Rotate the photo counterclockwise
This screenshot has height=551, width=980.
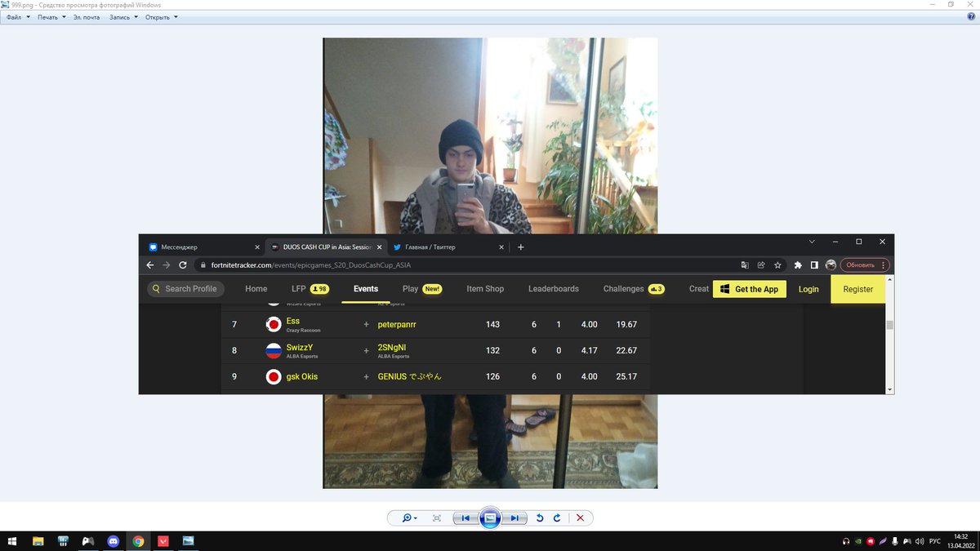pos(539,518)
